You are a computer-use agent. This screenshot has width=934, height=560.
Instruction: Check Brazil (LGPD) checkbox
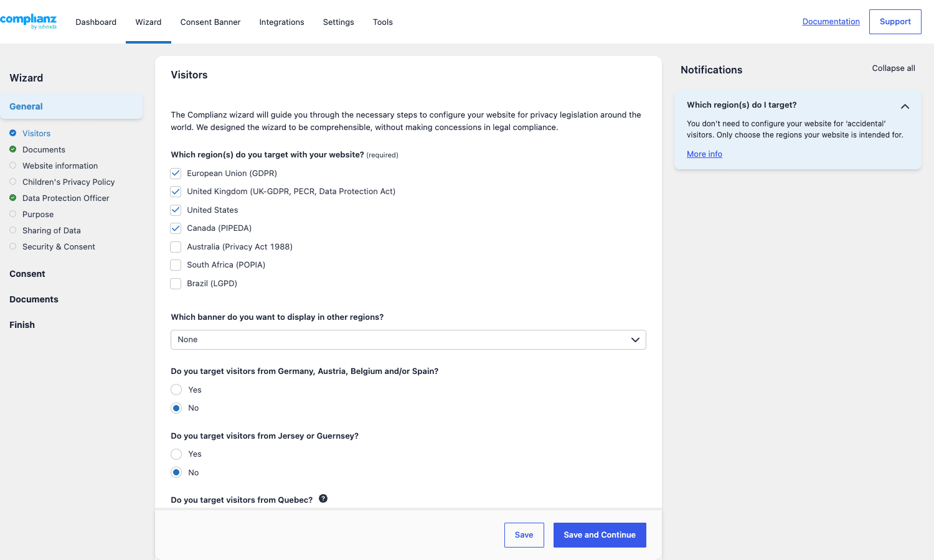[176, 283]
